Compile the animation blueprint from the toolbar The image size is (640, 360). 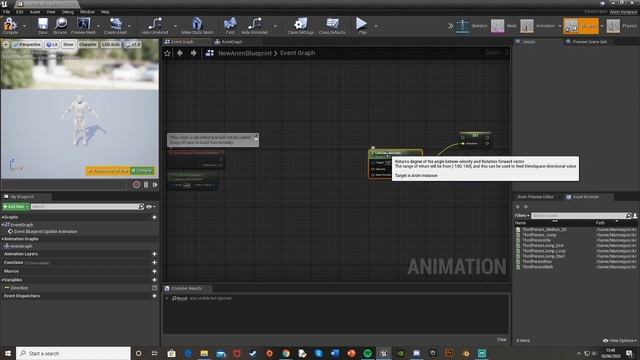tap(10, 26)
